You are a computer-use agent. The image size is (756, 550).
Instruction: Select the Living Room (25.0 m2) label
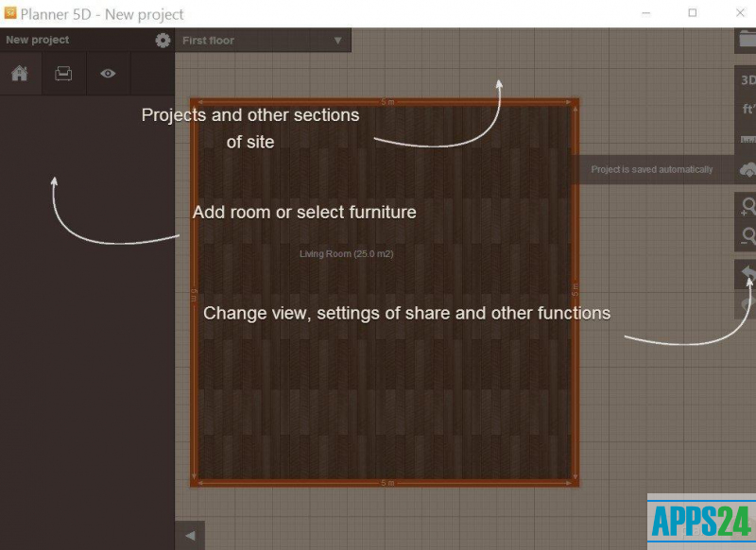tap(346, 254)
